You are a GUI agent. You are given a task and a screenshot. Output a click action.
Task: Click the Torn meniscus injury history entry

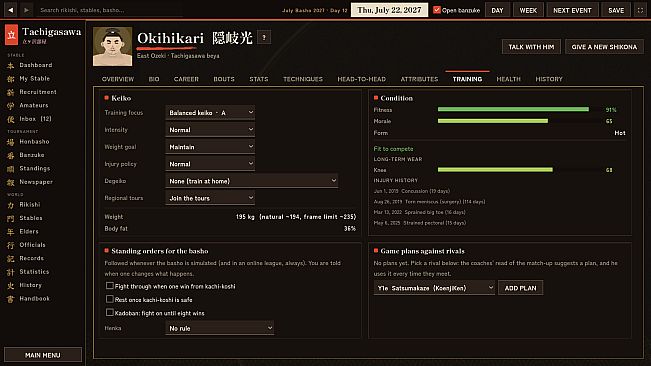tap(429, 202)
